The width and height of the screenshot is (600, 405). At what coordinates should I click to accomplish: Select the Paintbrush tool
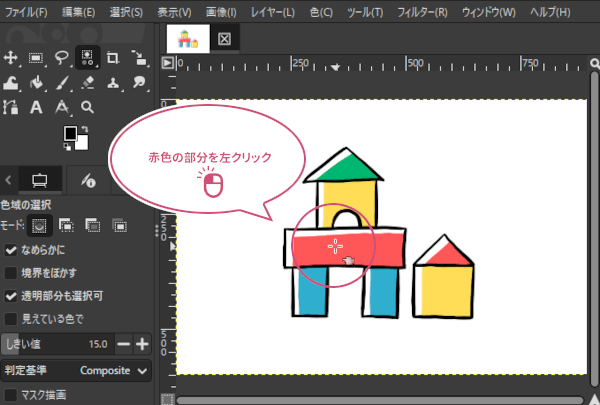pos(62,83)
